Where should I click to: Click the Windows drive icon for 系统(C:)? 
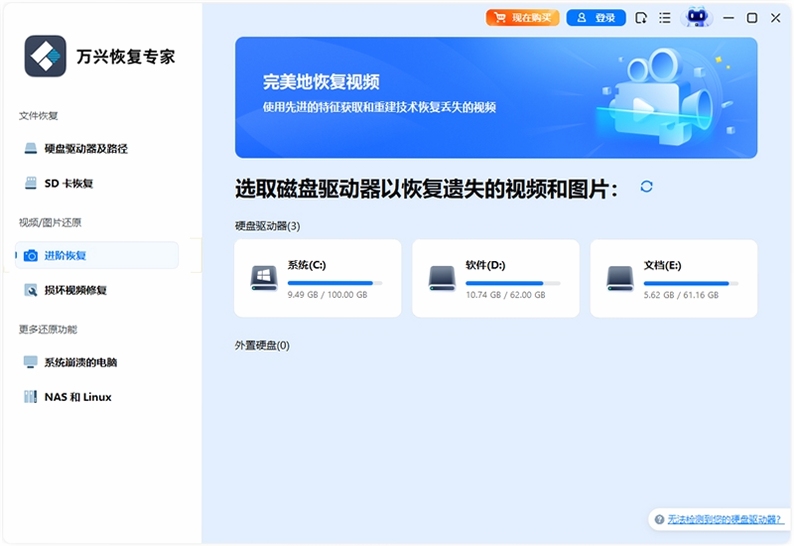tap(264, 278)
